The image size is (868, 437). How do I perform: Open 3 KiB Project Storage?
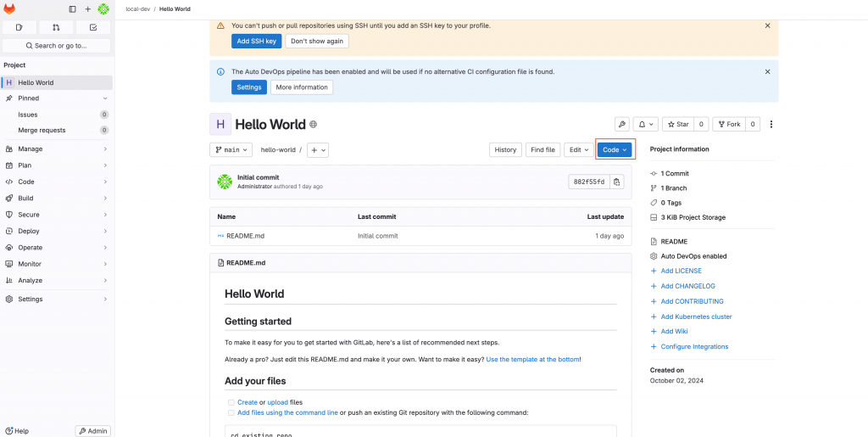(x=693, y=218)
